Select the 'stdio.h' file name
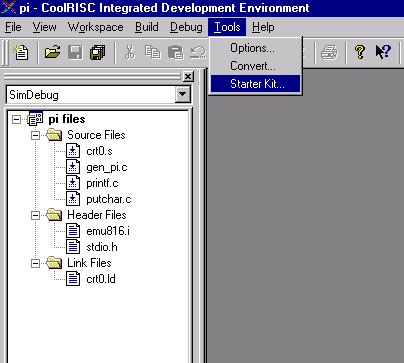 click(x=102, y=247)
